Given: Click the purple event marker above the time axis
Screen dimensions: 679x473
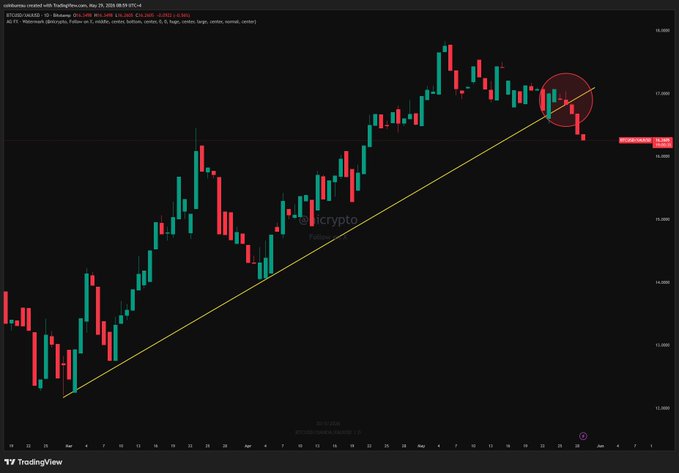Looking at the screenshot, I should (x=583, y=436).
